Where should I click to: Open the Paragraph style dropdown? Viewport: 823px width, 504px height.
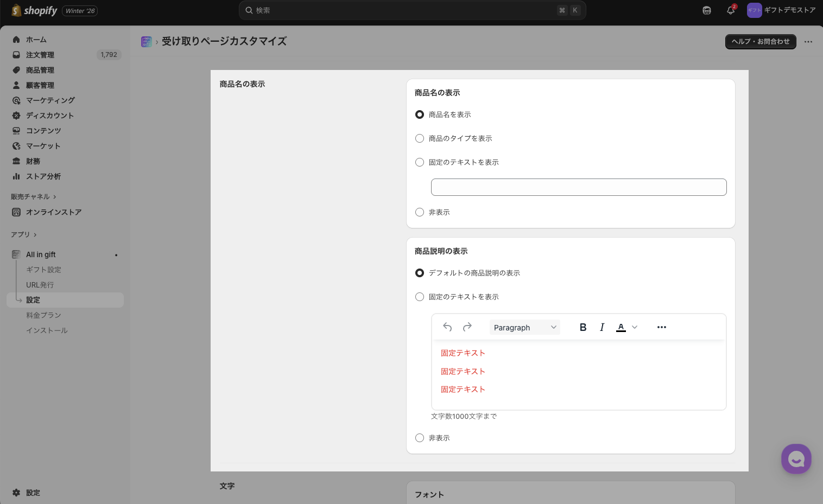524,327
